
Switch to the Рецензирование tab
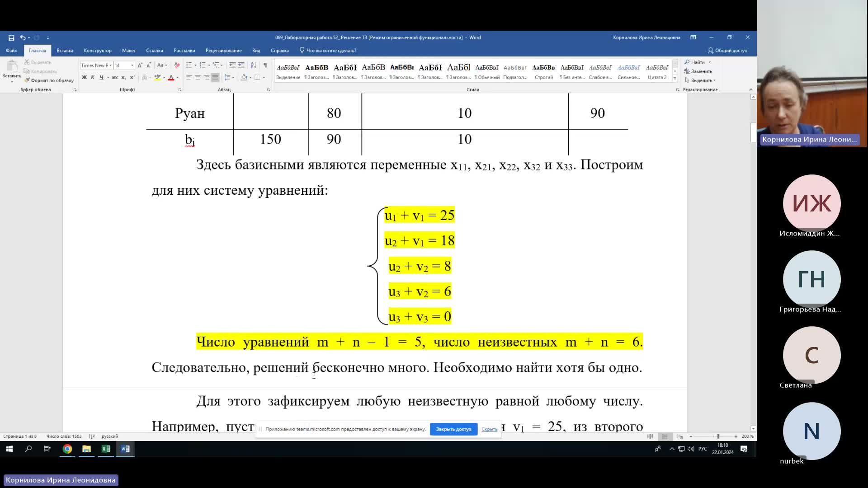[x=223, y=51]
